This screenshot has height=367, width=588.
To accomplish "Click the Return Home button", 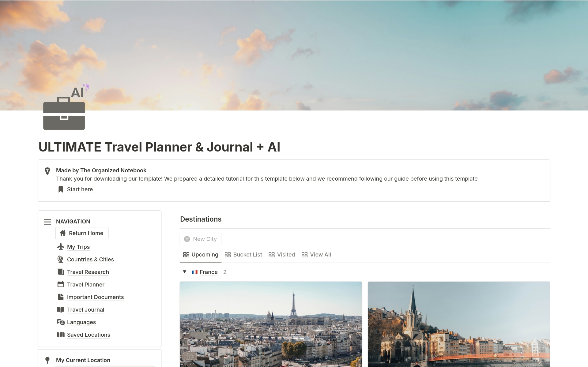I will 82,233.
